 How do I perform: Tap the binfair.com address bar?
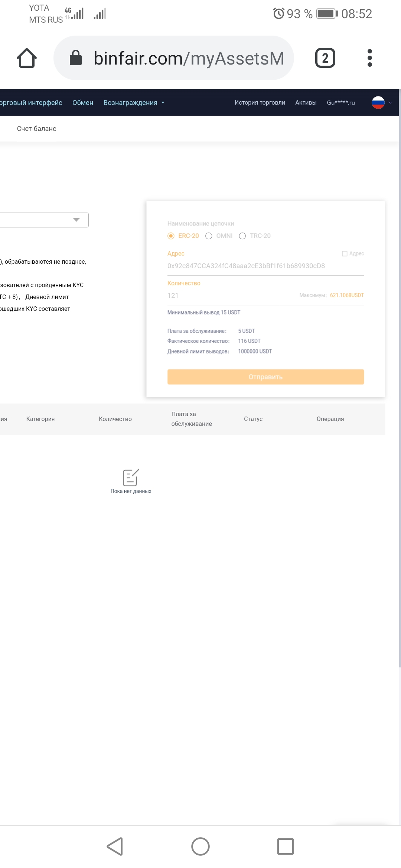(x=174, y=58)
